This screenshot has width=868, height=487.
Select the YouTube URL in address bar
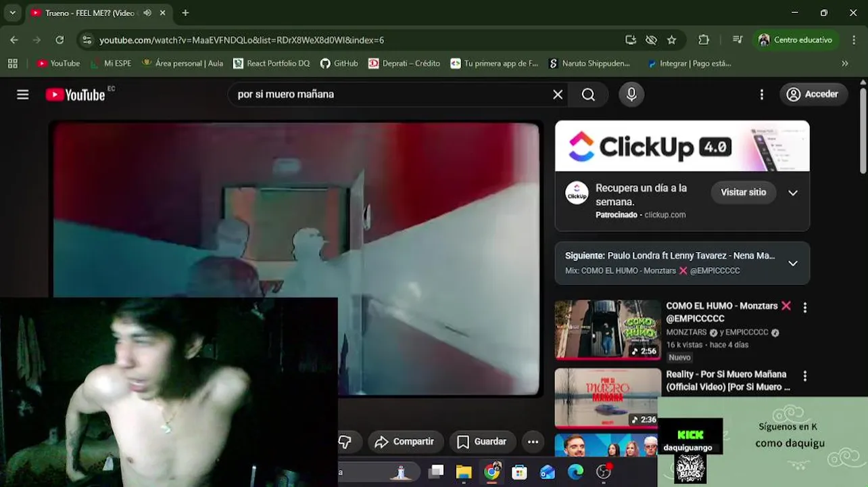click(241, 41)
